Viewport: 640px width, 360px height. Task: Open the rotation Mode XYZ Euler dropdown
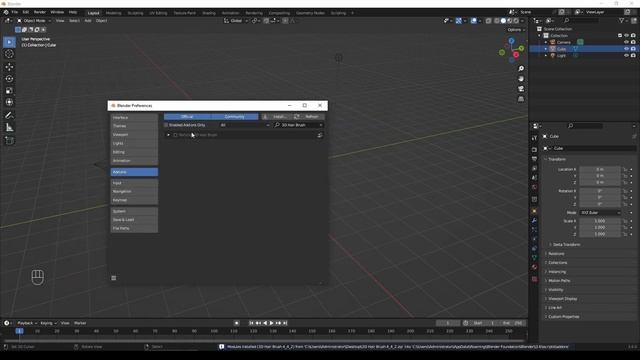click(x=600, y=213)
